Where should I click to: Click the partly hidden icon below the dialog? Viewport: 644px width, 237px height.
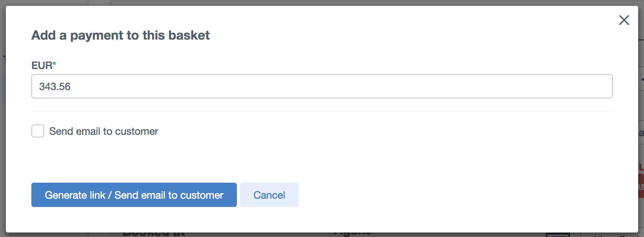tap(558, 235)
